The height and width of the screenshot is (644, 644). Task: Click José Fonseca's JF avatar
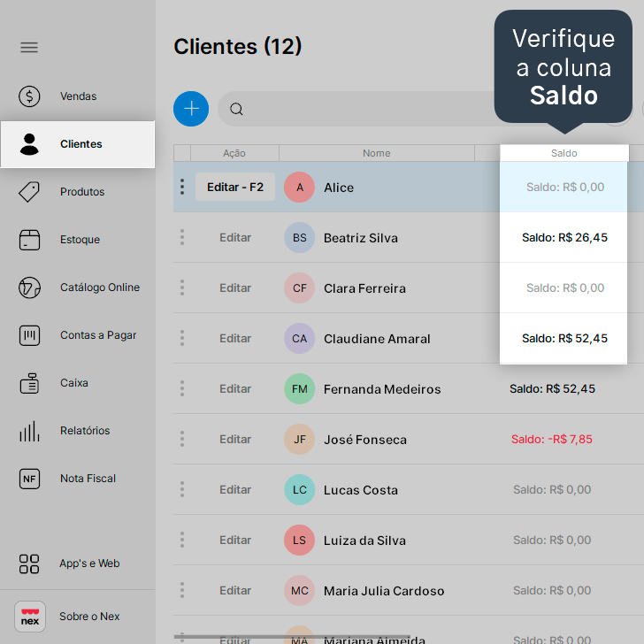pyautogui.click(x=299, y=440)
